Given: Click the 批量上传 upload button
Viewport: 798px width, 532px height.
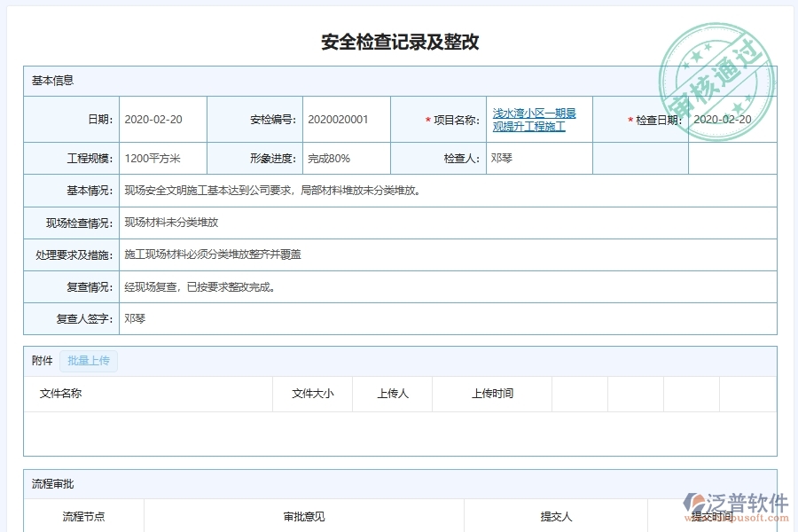Looking at the screenshot, I should point(89,361).
